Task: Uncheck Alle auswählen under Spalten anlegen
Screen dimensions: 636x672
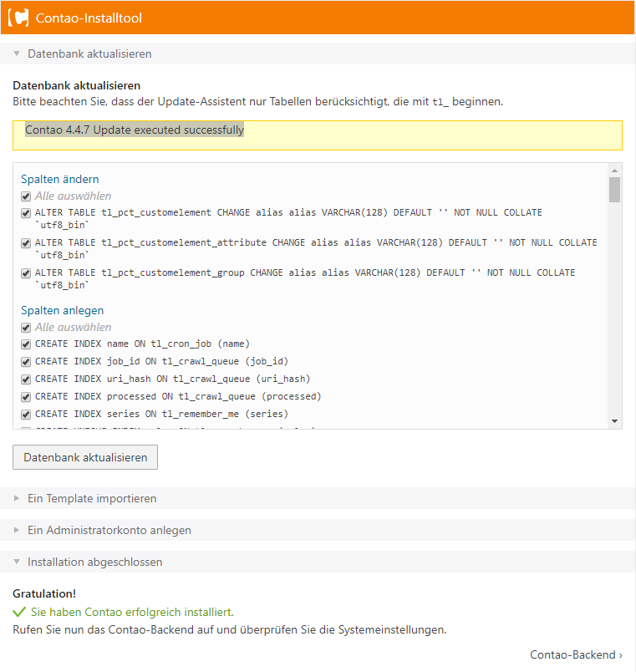Action: 26,328
